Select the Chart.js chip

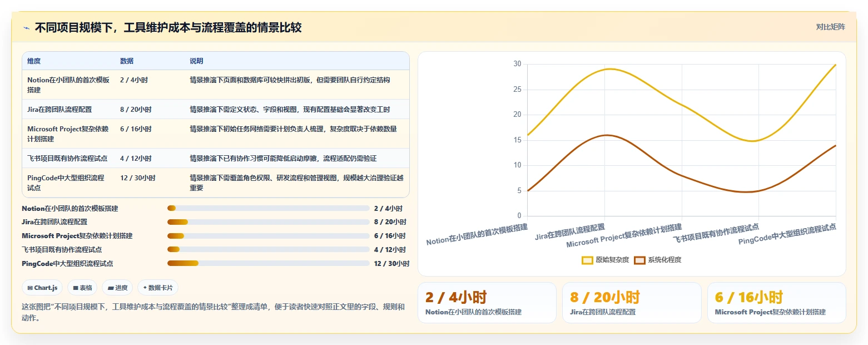(x=43, y=288)
